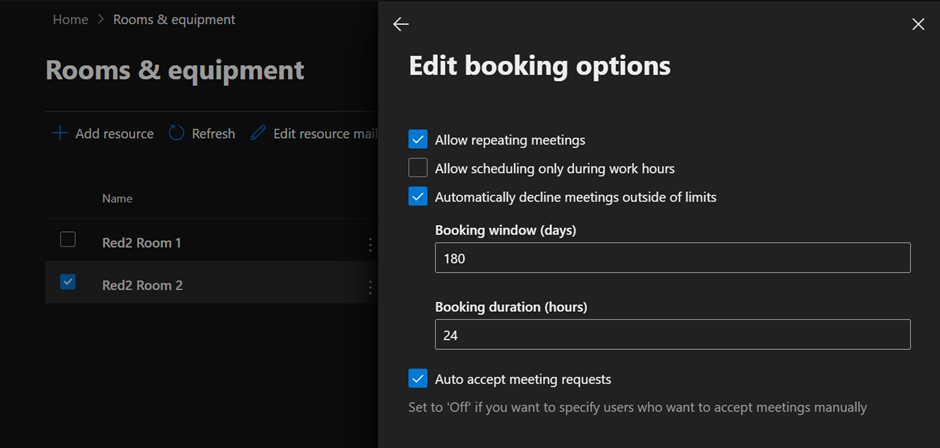The height and width of the screenshot is (448, 940).
Task: Open more options for Red2 Room 1
Action: (x=370, y=245)
